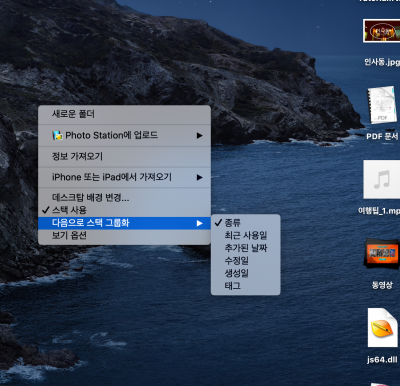Screen dimensions: 400x386
Task: Click the Photo Station icon in menu
Action: coord(57,135)
